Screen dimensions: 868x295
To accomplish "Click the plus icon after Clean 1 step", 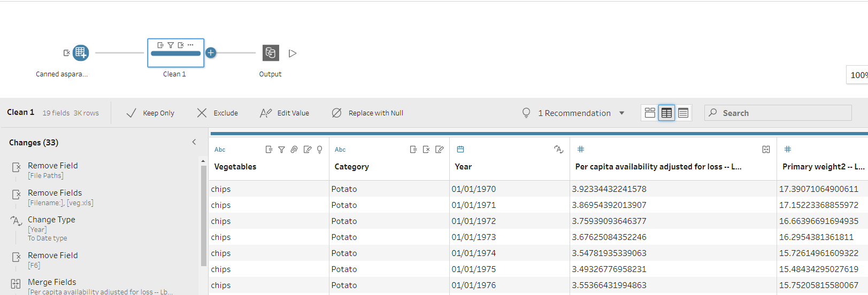I will [x=211, y=53].
